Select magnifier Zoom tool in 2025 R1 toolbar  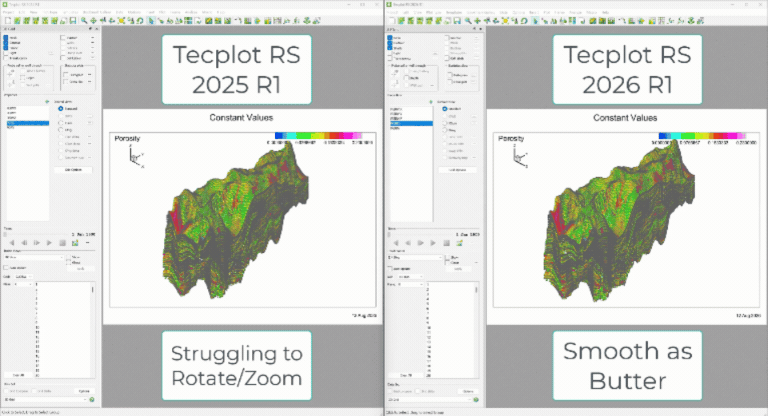(x=84, y=21)
